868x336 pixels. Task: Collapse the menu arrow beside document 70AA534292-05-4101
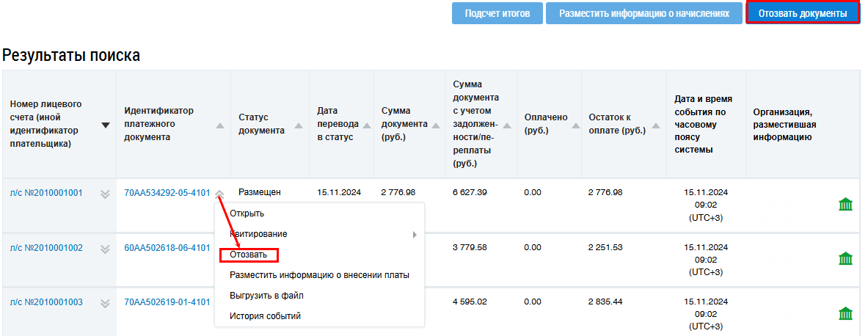pyautogui.click(x=219, y=194)
